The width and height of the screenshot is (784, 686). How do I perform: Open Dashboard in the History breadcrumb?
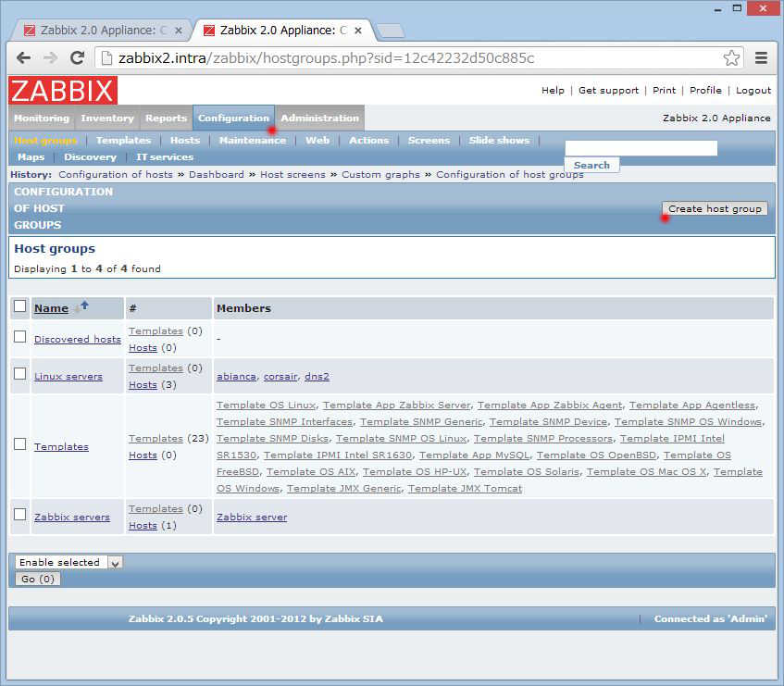216,174
